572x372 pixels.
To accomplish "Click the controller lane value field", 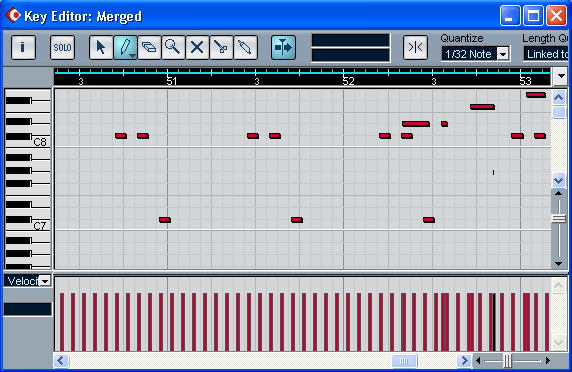I will [x=28, y=309].
